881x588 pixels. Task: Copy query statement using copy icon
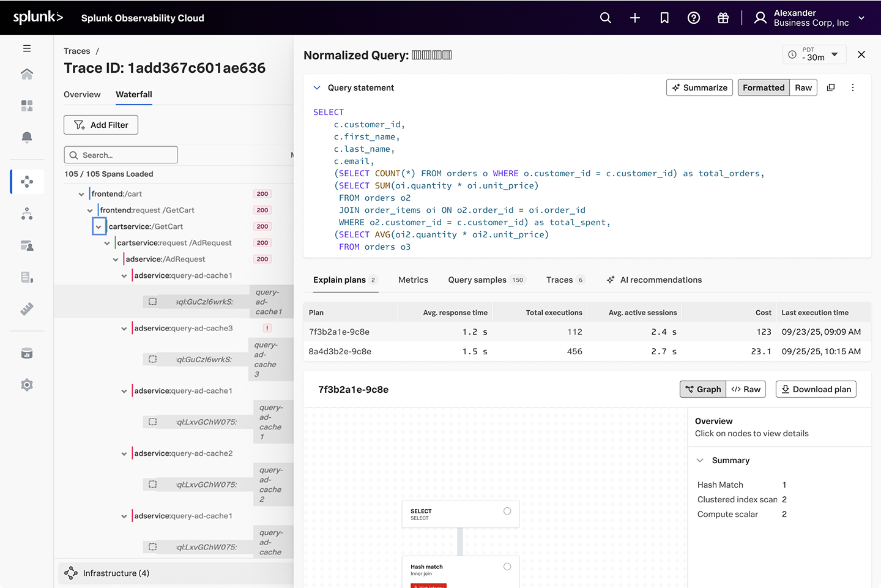[831, 87]
